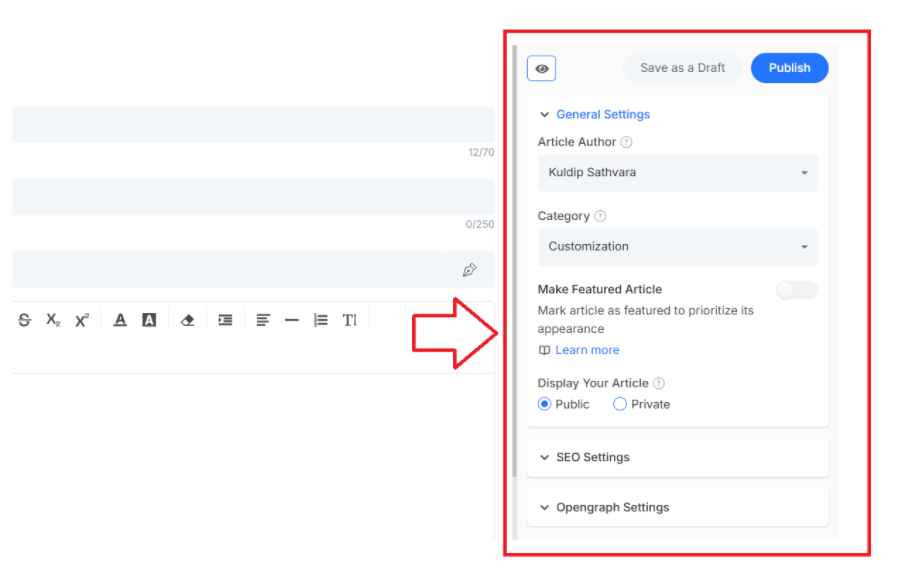The width and height of the screenshot is (905, 578).
Task: Click the book icon beside Learn more
Action: point(544,350)
